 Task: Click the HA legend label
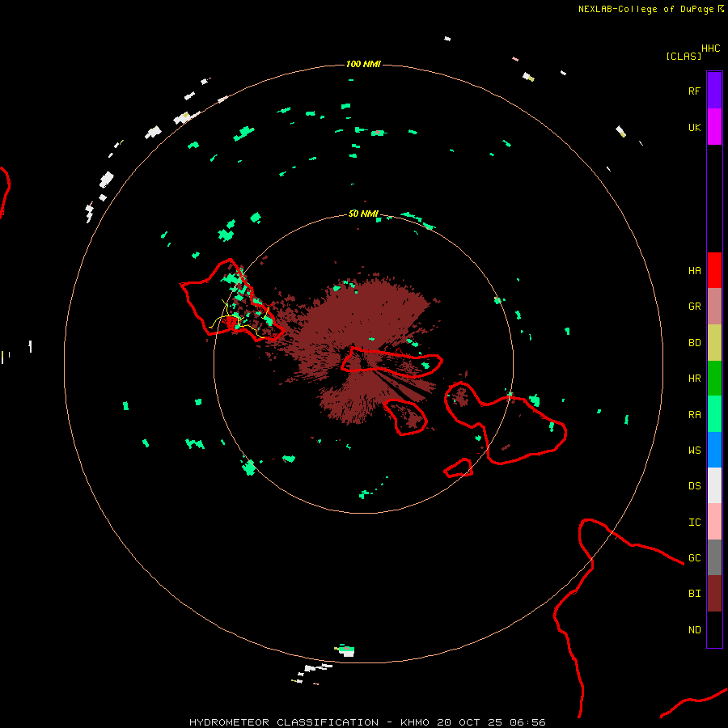[x=694, y=271]
